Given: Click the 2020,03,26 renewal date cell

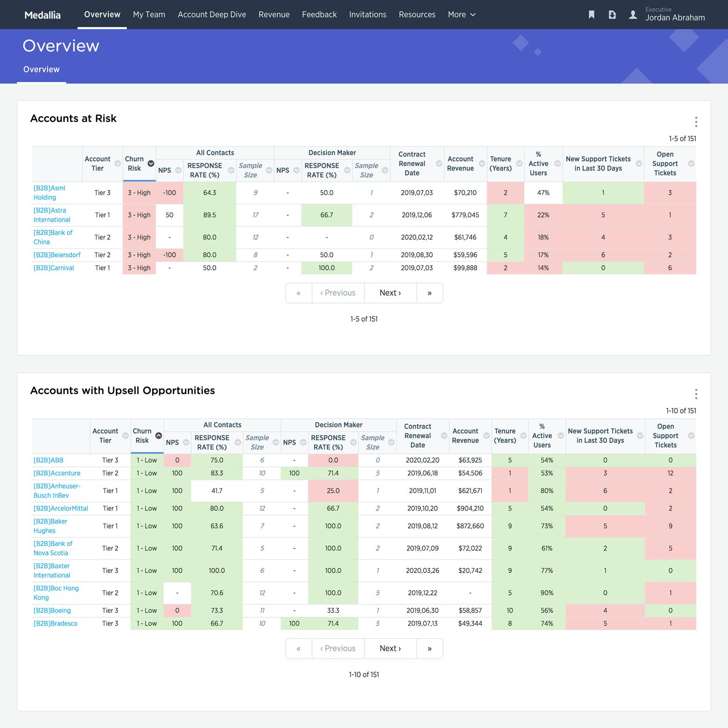Looking at the screenshot, I should (422, 571).
